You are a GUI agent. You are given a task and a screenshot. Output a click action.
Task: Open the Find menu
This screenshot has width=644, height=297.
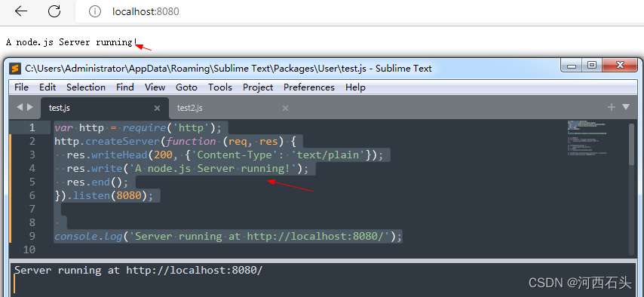click(x=125, y=87)
